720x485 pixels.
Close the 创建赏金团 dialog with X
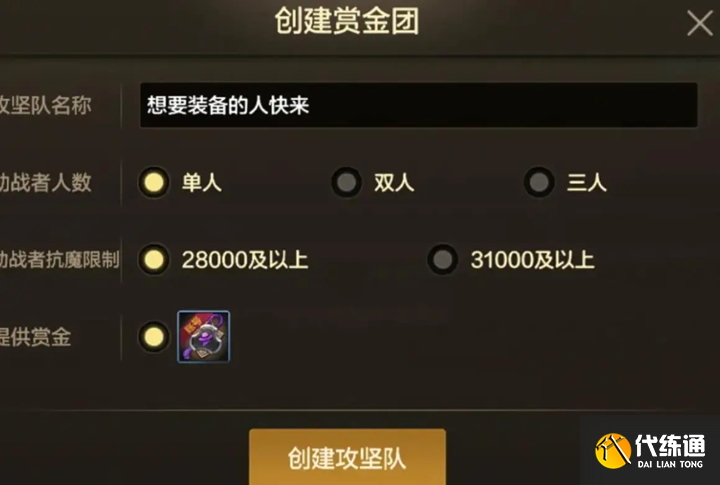click(x=700, y=23)
